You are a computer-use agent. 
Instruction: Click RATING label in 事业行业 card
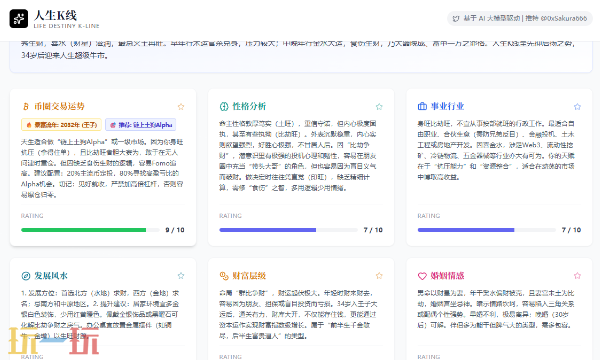pyautogui.click(x=429, y=216)
